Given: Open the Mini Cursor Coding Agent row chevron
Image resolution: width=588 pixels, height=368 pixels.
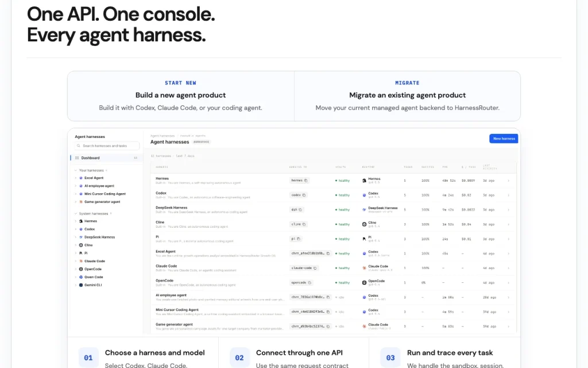Looking at the screenshot, I should [509, 312].
